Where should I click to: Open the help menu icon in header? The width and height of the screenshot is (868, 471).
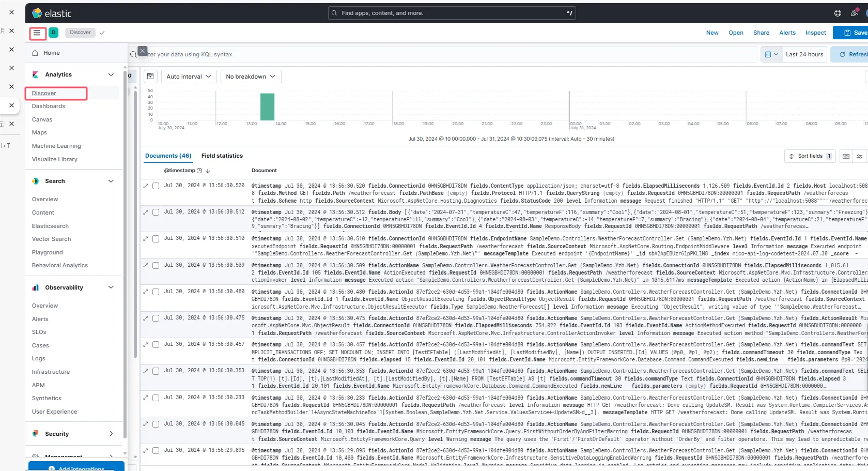(x=838, y=13)
